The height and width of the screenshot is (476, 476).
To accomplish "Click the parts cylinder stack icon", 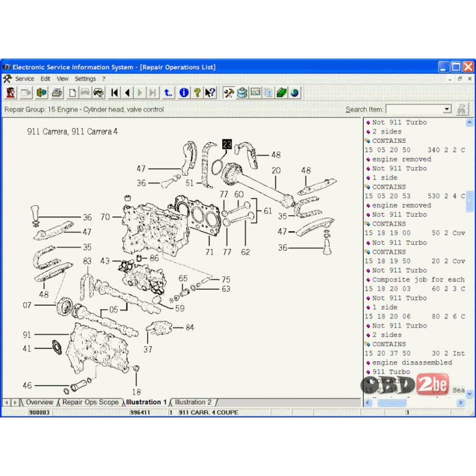I will (242, 93).
